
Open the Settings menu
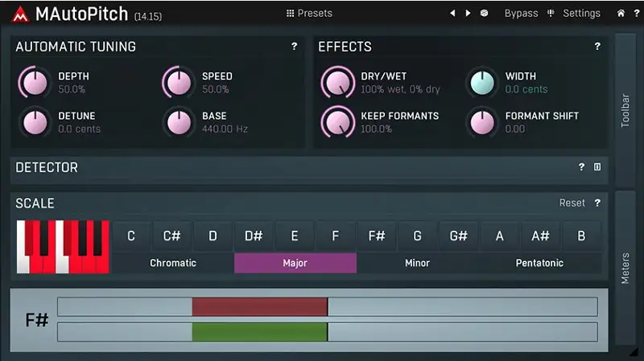pyautogui.click(x=574, y=14)
